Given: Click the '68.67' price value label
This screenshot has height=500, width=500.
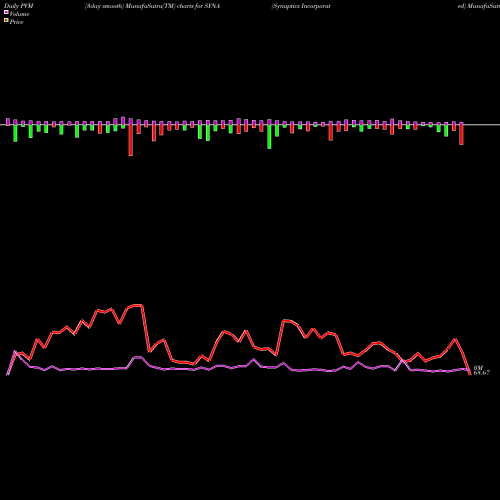Looking at the screenshot, I should pos(482,373).
